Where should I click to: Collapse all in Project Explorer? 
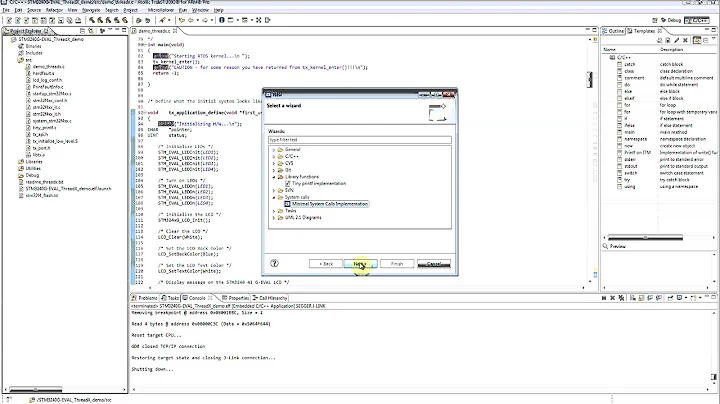coord(82,31)
